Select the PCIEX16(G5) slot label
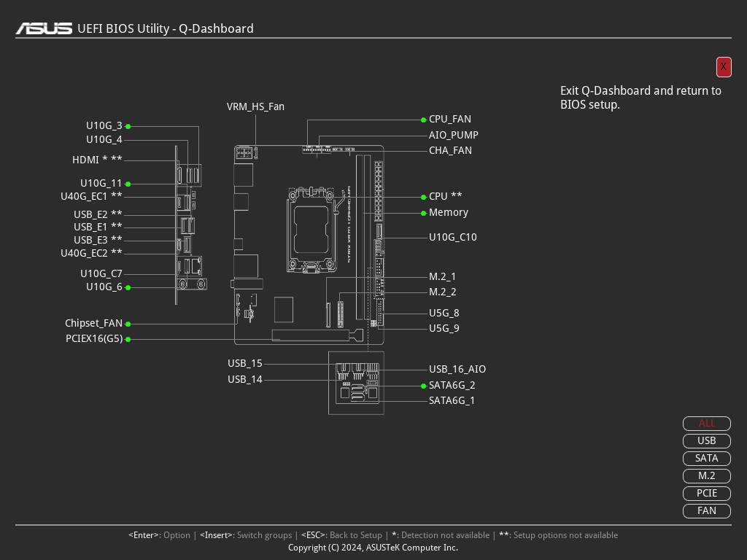The image size is (747, 560). pyautogui.click(x=94, y=338)
